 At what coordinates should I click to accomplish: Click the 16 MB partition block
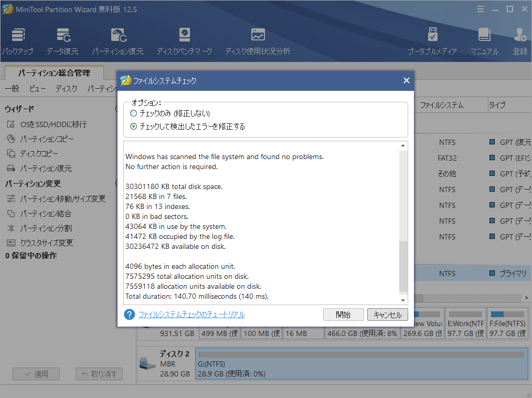(303, 333)
